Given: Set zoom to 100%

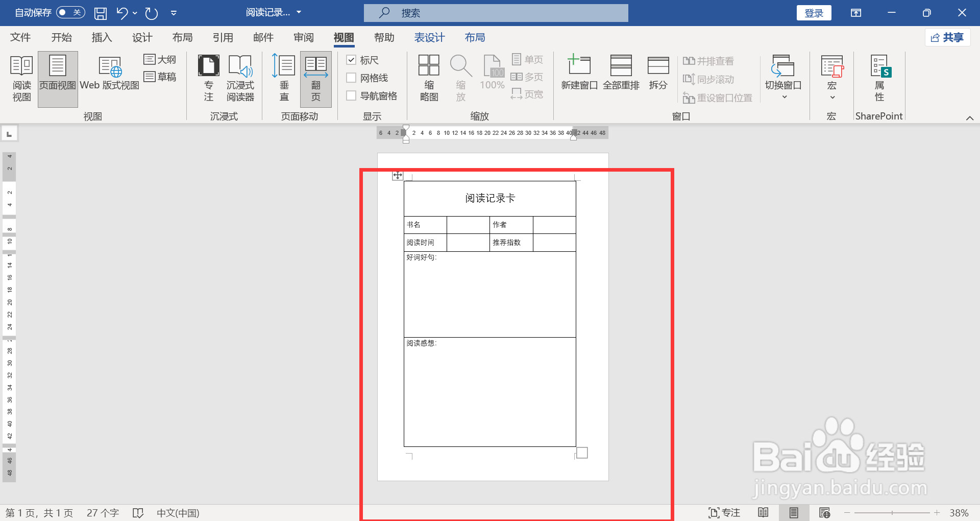Looking at the screenshot, I should tap(492, 74).
